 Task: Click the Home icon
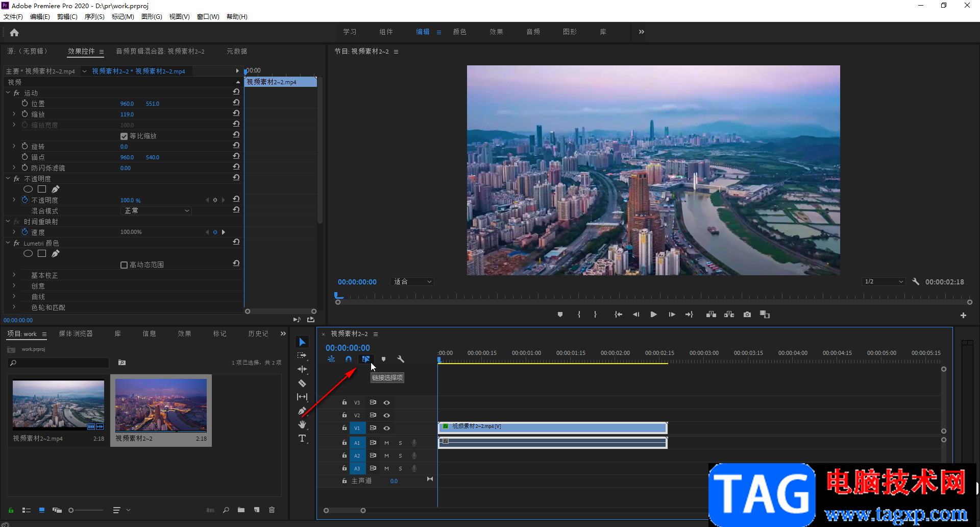(14, 33)
